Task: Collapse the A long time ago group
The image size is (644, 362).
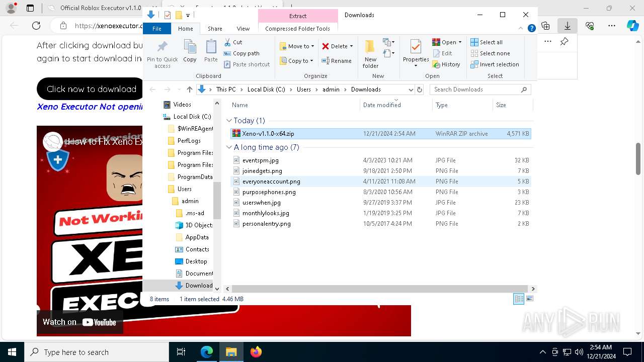Action: tap(229, 147)
